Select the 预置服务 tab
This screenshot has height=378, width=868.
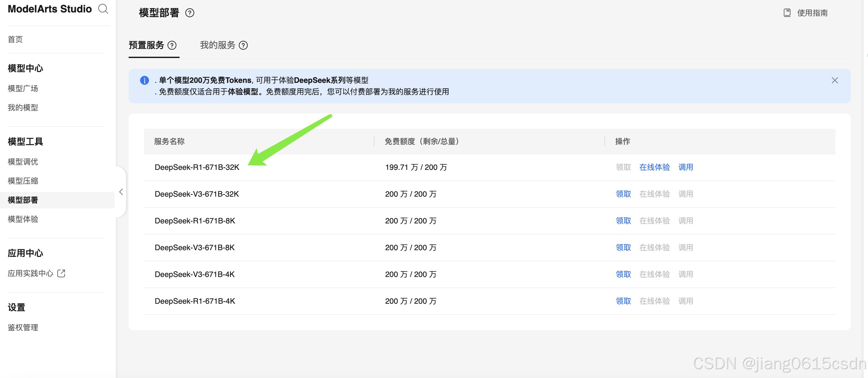(x=146, y=45)
